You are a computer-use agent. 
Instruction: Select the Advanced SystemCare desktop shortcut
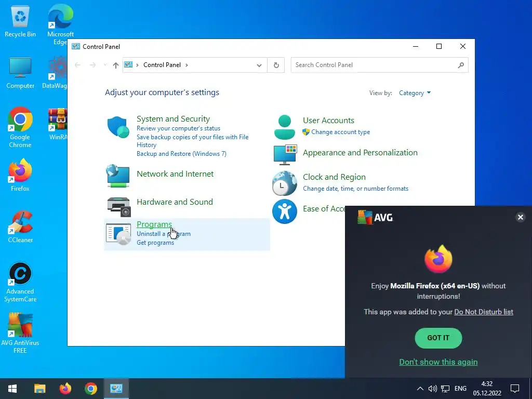(x=20, y=282)
